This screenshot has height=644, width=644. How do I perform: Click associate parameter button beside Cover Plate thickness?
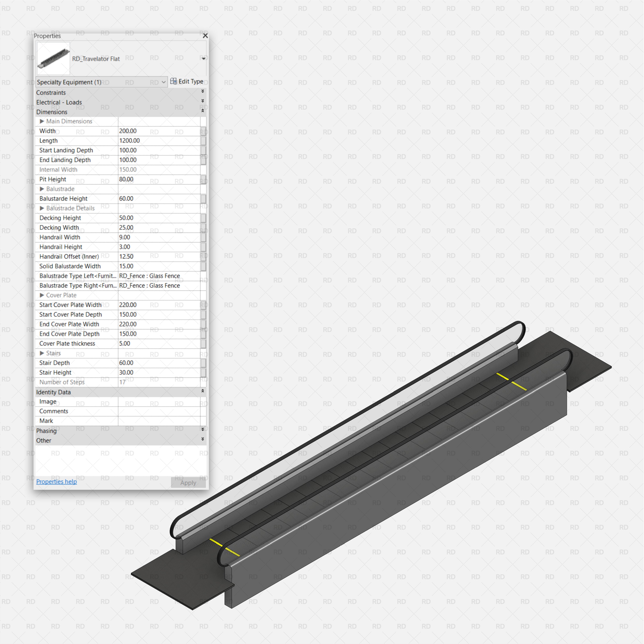204,343
